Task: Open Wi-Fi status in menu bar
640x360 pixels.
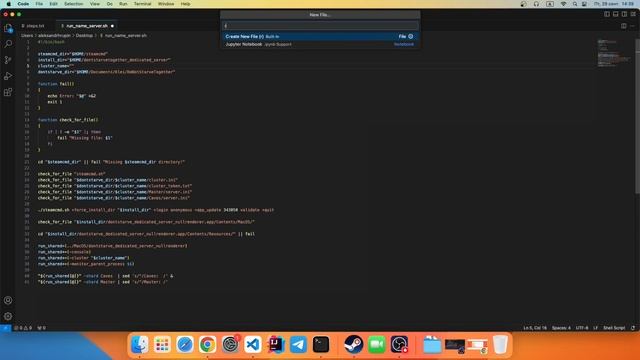Action: pos(563,4)
